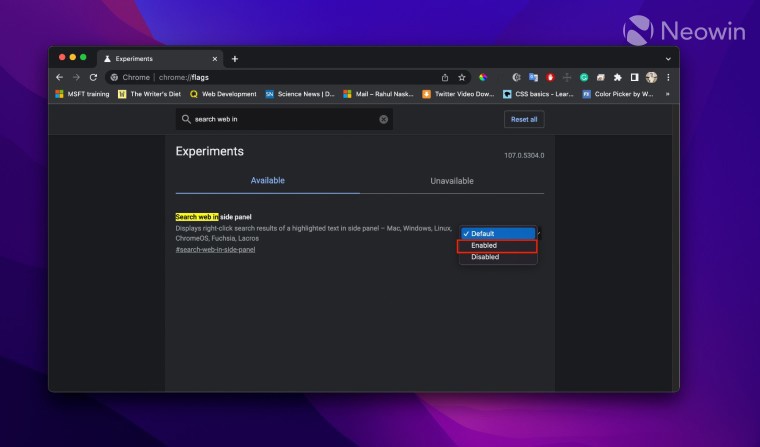Pick the Default option in dropdown
The image size is (760, 447).
(497, 233)
